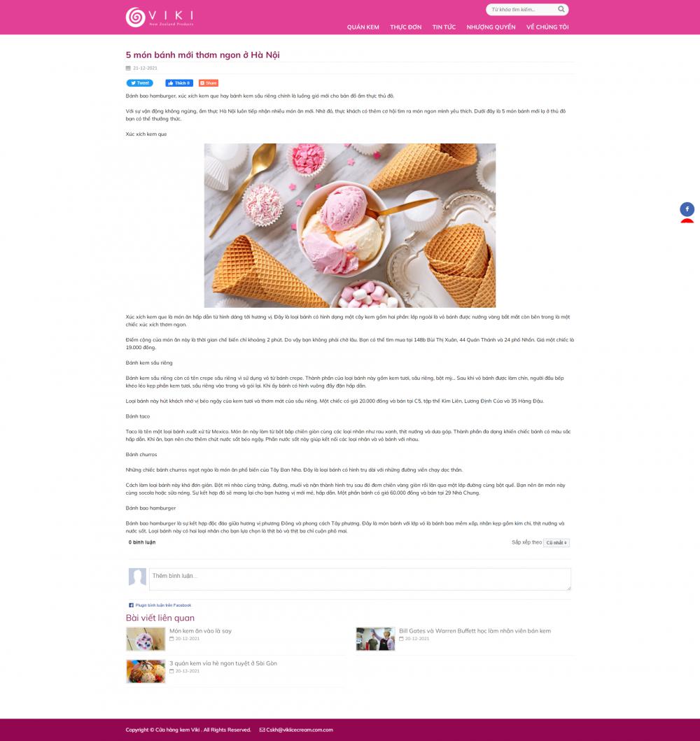
Task: Click the Thêm bình luận comment box
Action: point(360,579)
